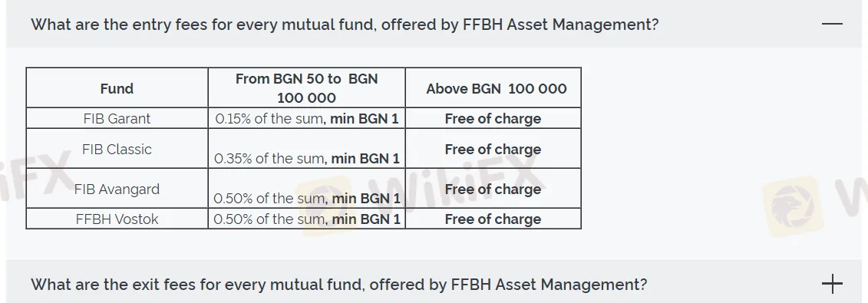This screenshot has height=303, width=868.
Task: Collapse the entry fees section with minus icon
Action: click(832, 24)
